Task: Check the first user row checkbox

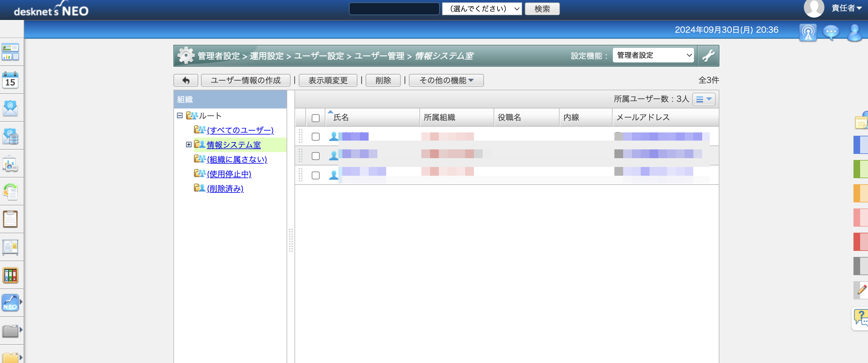Action: pos(315,137)
